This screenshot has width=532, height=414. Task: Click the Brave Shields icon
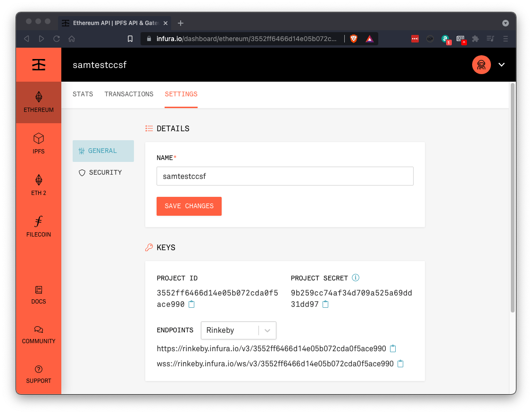(354, 39)
